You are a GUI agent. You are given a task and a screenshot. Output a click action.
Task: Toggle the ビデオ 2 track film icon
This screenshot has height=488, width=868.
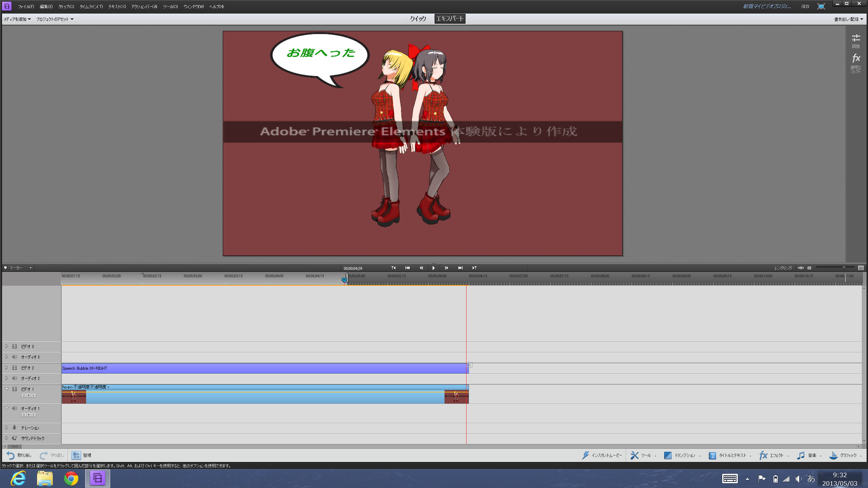coord(15,368)
